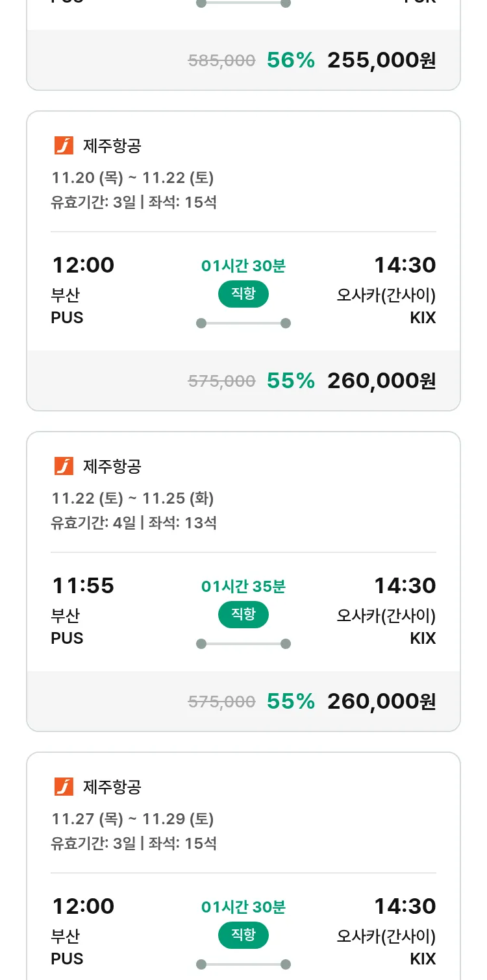Click the struck-through 585,000 original price
Screen dimensions: 487x980
[x=221, y=61]
